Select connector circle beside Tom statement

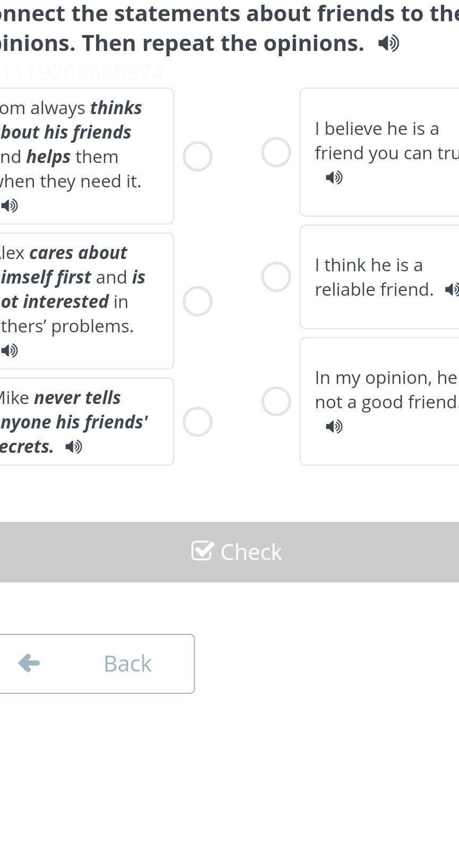[x=198, y=157]
